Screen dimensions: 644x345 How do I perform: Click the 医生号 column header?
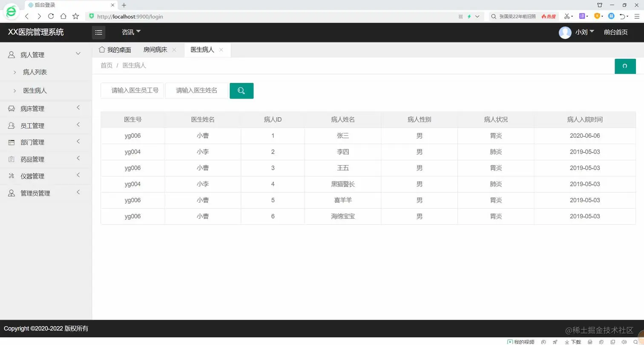(x=133, y=120)
